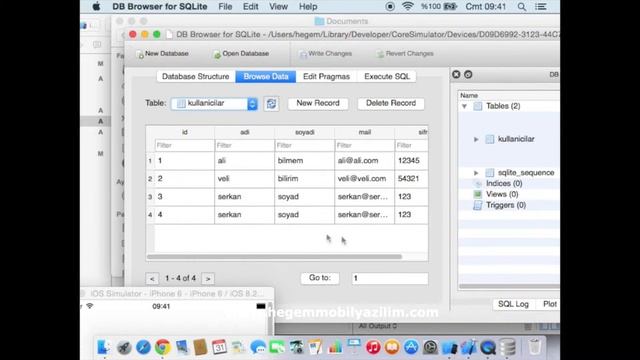This screenshot has height=360, width=640.
Task: Click the Filter field under the adi column
Action: (244, 145)
